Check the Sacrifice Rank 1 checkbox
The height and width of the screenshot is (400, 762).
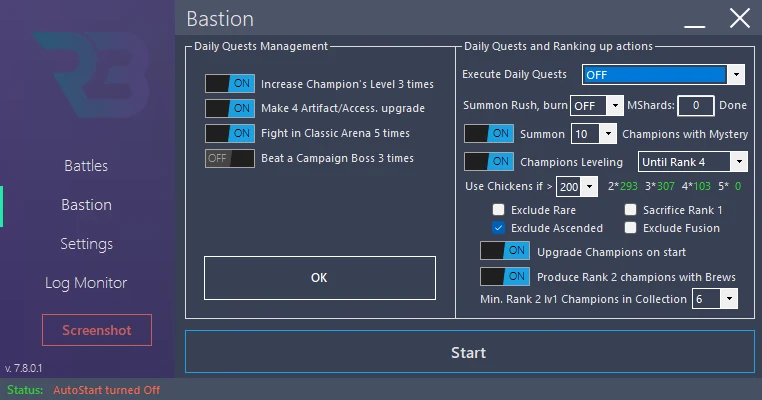click(630, 209)
